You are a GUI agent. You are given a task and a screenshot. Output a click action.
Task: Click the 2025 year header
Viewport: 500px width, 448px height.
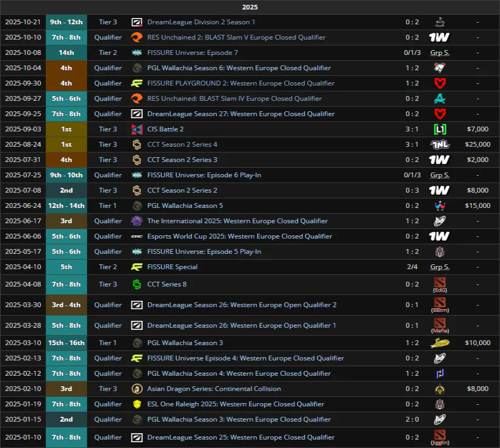(x=250, y=7)
